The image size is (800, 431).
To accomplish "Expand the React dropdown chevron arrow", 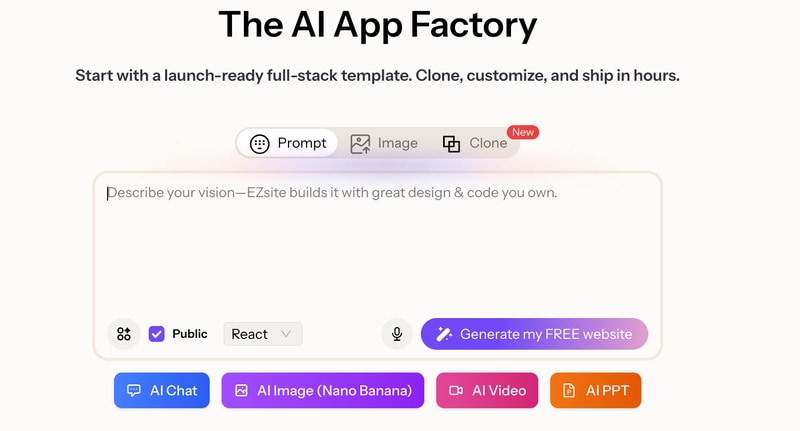I will pyautogui.click(x=287, y=334).
